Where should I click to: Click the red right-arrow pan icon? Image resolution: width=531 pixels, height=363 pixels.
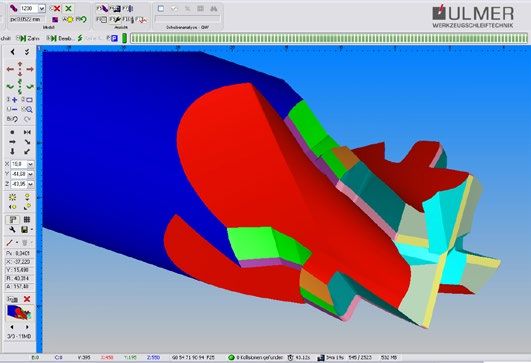click(x=30, y=69)
